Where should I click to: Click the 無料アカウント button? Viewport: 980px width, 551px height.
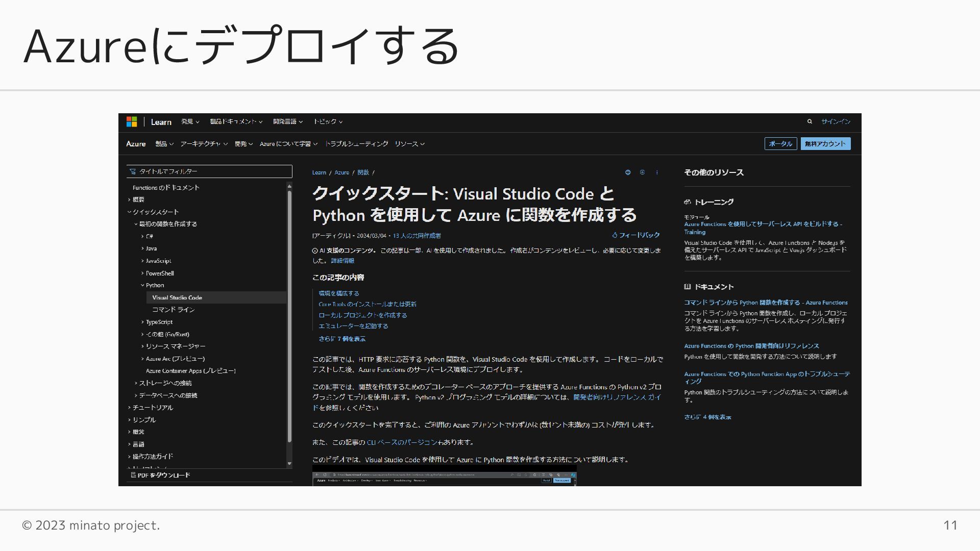pyautogui.click(x=825, y=144)
